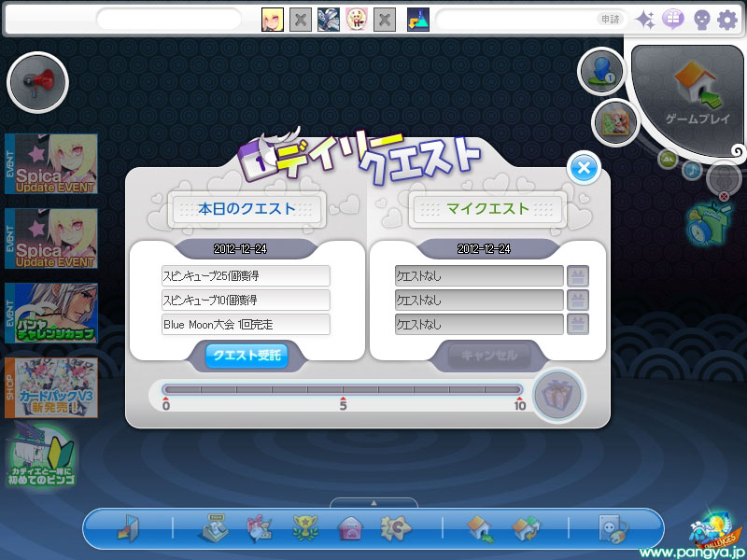
Task: Open the pink ribbon gift icon
Action: [259, 528]
